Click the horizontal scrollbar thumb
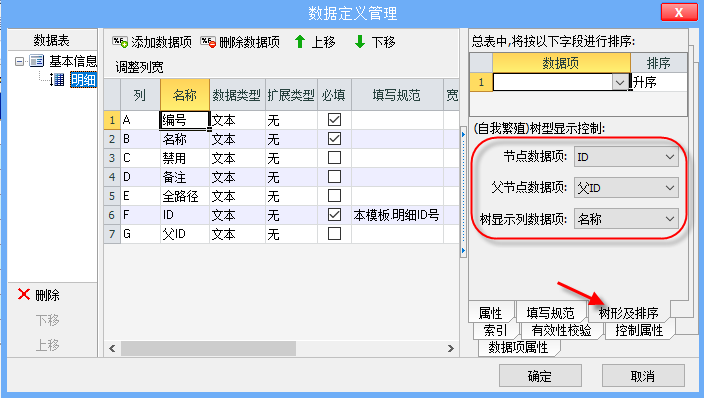The image size is (704, 398). [x=208, y=349]
